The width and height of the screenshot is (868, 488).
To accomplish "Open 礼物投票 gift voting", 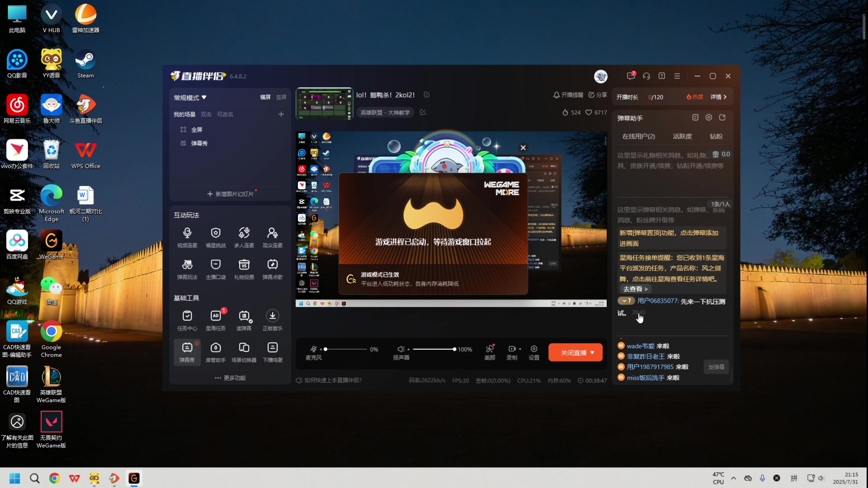I will pos(244,269).
